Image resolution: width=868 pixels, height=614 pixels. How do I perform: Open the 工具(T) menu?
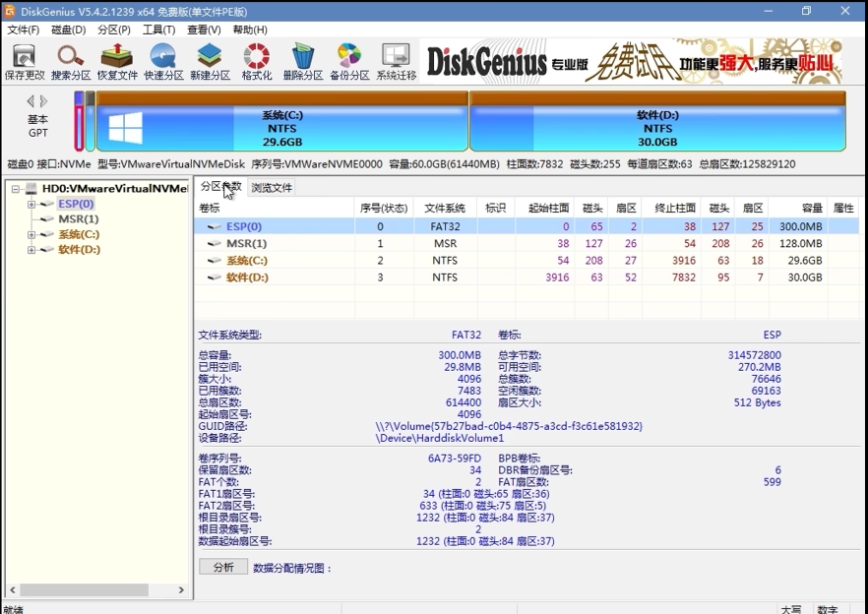pos(158,30)
